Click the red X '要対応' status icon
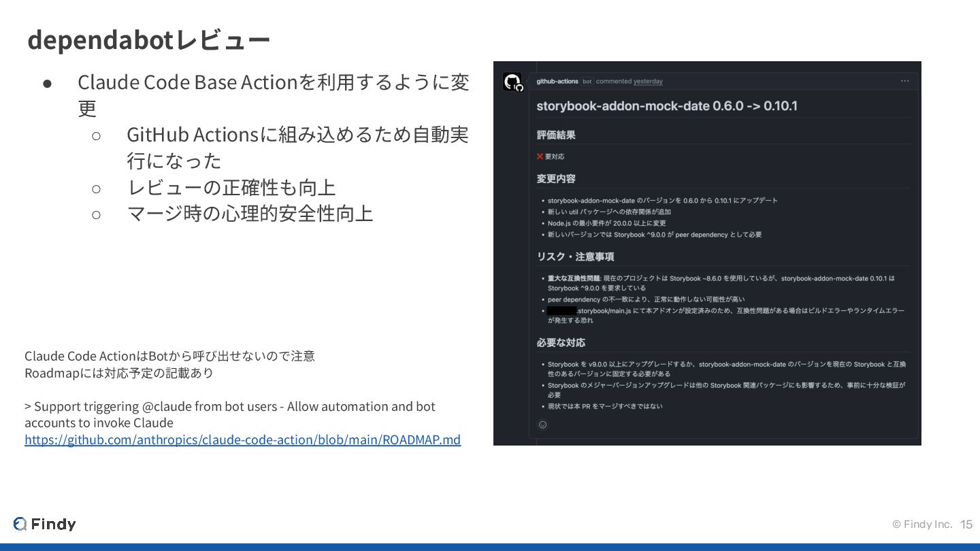 tap(540, 156)
